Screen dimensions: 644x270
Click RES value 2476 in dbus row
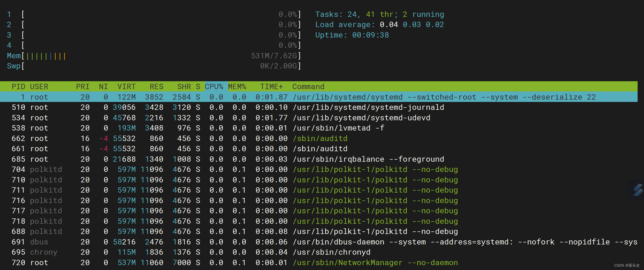(154, 242)
